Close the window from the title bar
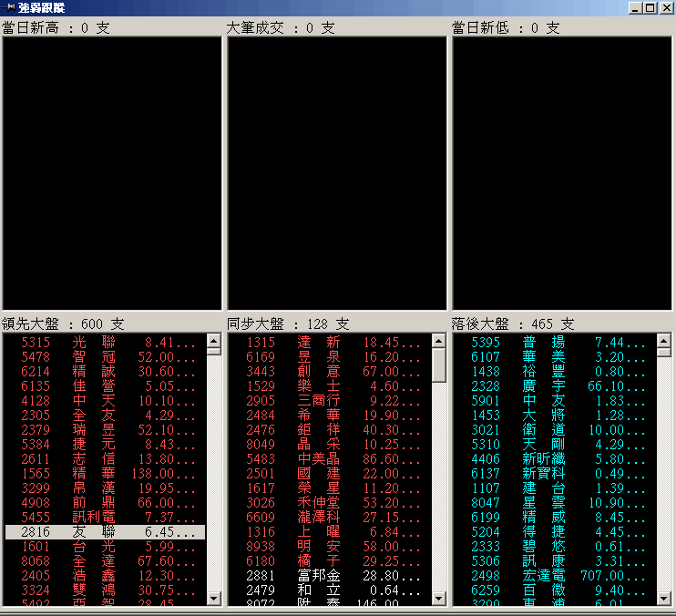Image resolution: width=676 pixels, height=616 pixels. (x=665, y=7)
